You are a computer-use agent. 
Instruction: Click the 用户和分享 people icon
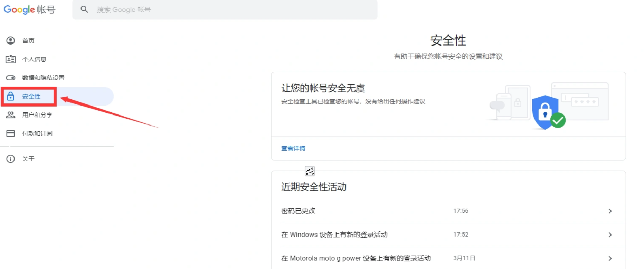pyautogui.click(x=11, y=115)
